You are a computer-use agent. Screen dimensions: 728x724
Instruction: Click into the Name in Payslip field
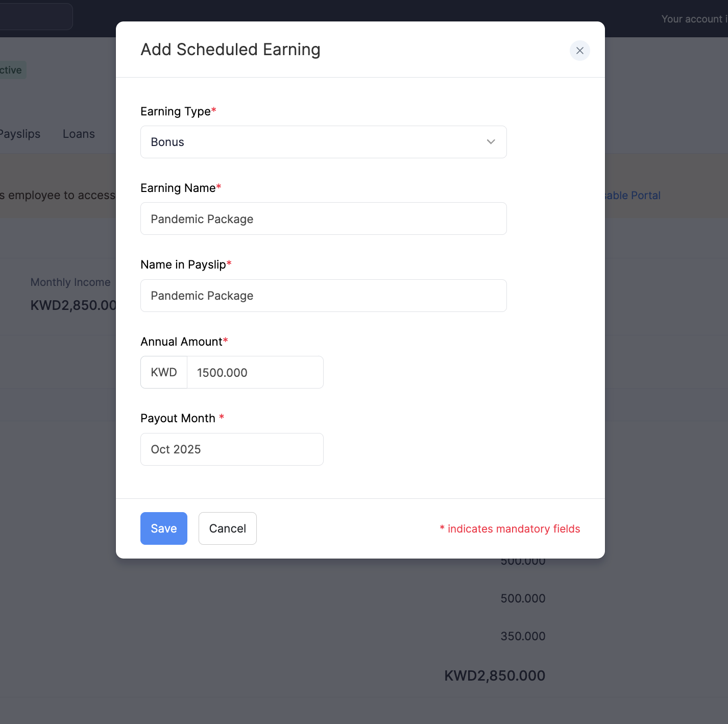(323, 296)
